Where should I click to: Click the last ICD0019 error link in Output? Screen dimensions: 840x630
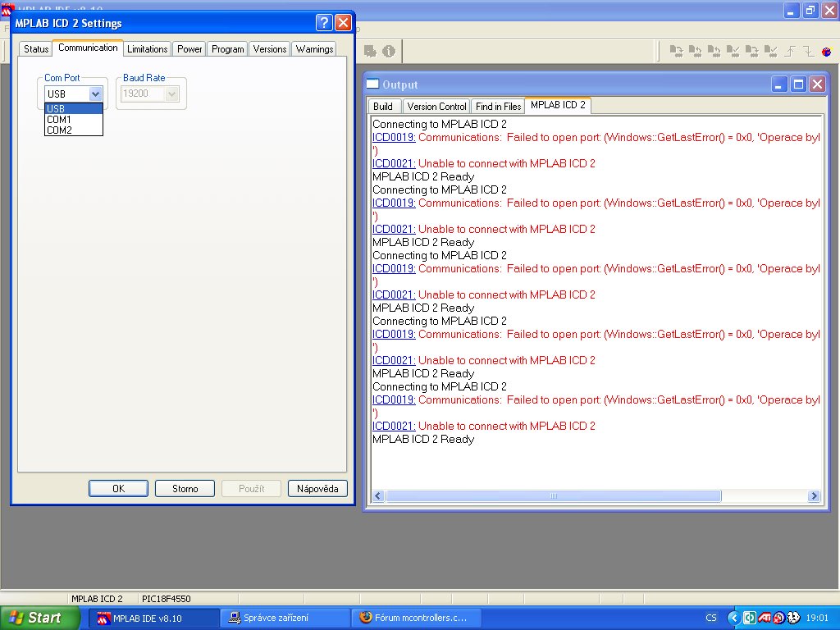click(x=394, y=400)
